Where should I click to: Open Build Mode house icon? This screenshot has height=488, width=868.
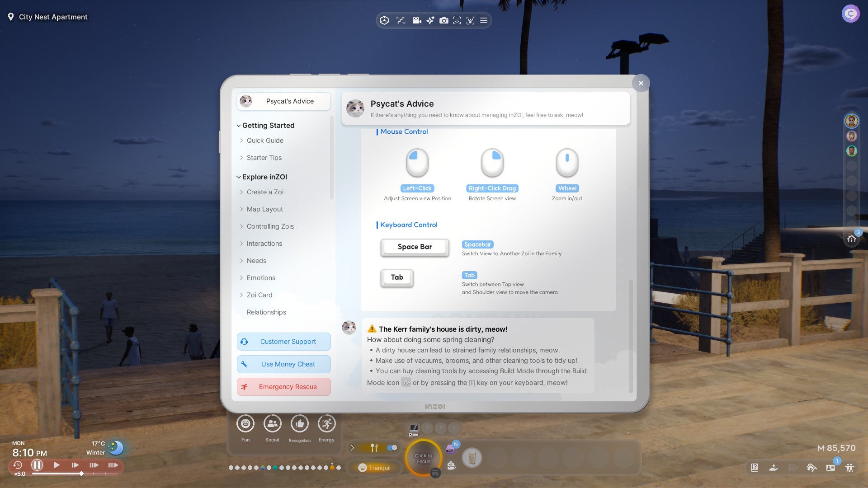811,468
